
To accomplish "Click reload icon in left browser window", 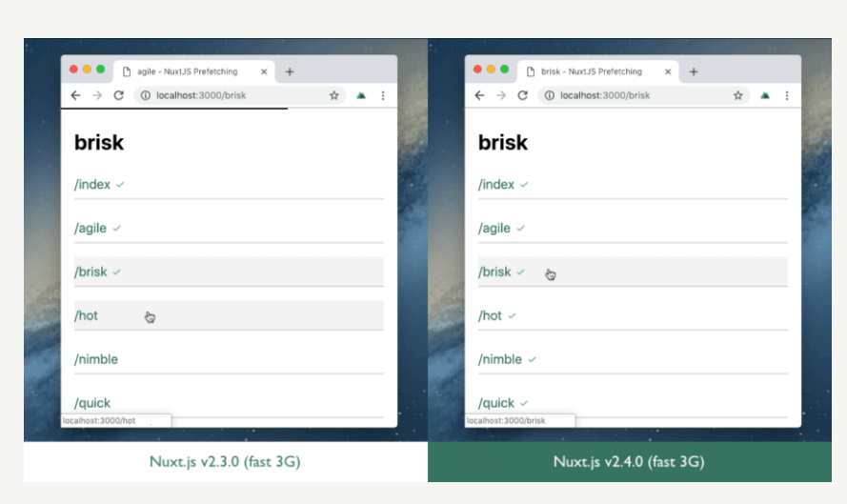I will point(119,95).
